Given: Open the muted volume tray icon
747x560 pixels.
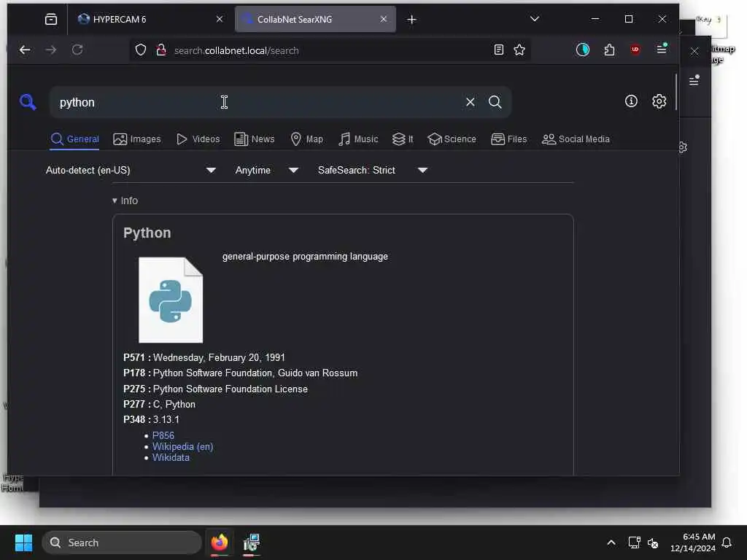Looking at the screenshot, I should [653, 542].
